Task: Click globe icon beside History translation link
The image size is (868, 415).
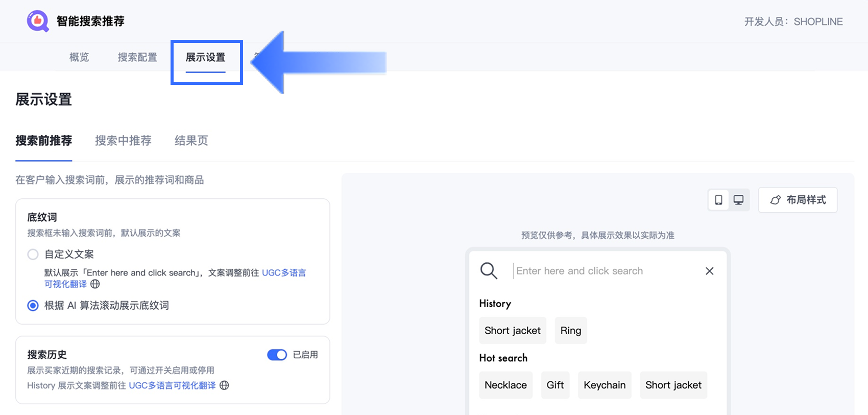Action: coord(224,385)
